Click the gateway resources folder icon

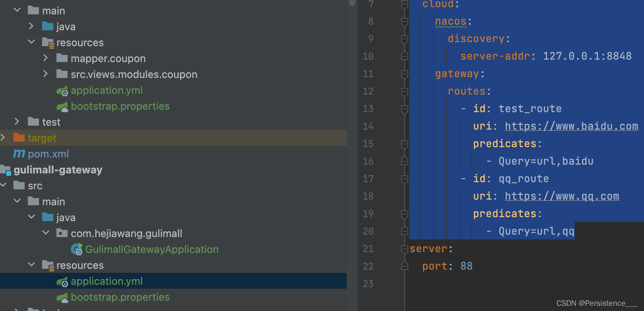48,265
